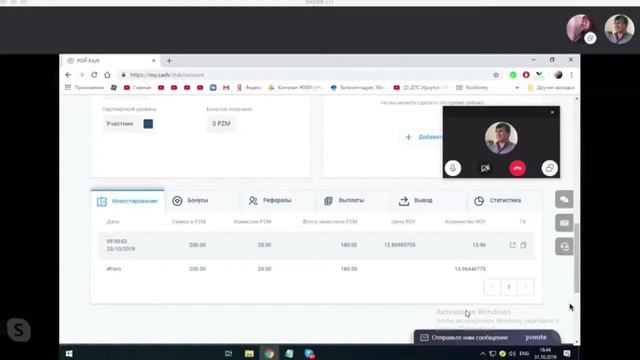Open a new browser tab
Viewport: 640px width, 360px height.
[x=169, y=61]
